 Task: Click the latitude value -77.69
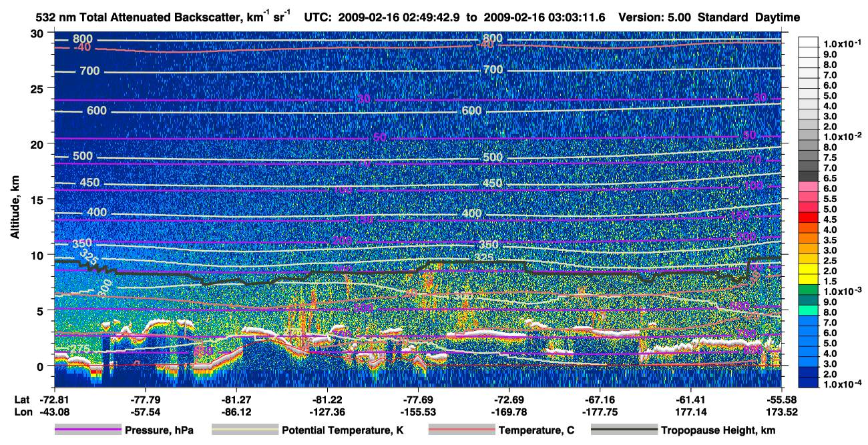tap(418, 400)
